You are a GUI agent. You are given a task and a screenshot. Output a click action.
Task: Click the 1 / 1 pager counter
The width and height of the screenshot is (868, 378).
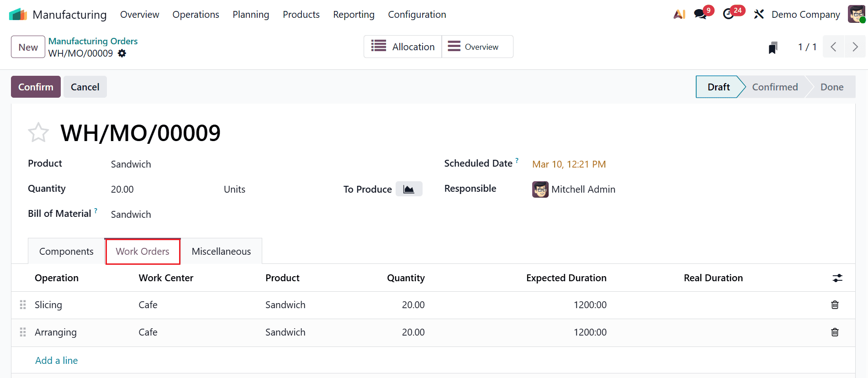(x=807, y=47)
